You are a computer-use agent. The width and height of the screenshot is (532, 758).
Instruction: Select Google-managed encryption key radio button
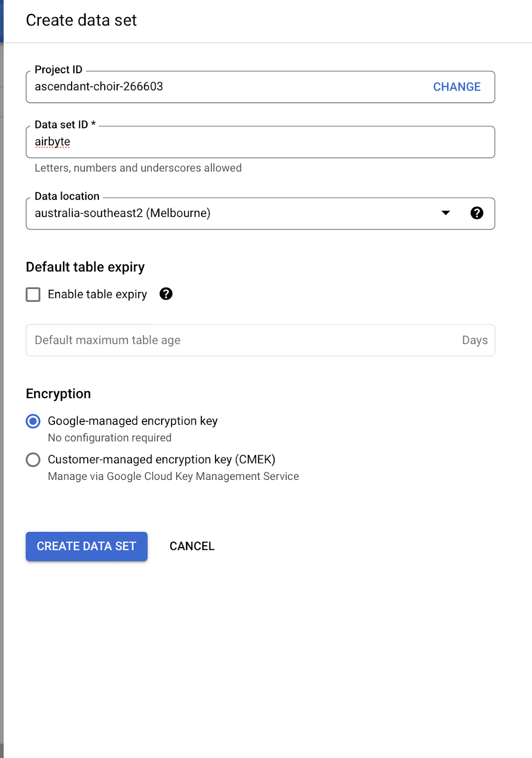click(x=33, y=421)
